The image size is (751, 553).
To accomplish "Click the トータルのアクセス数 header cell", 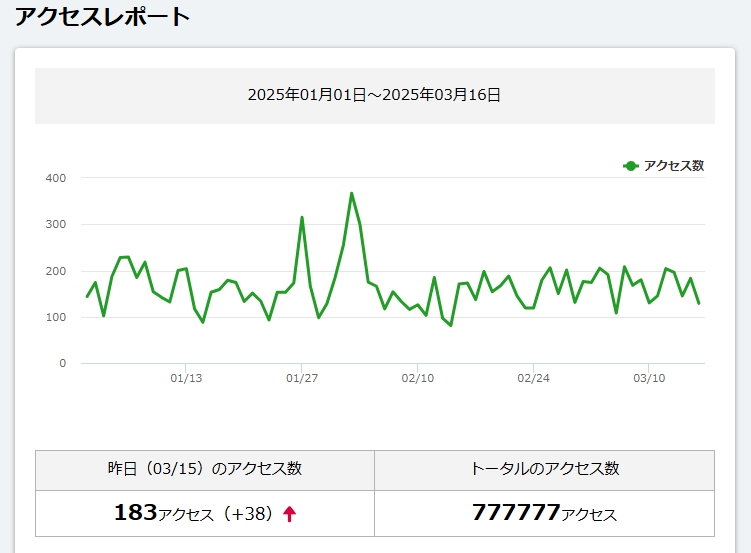I will (544, 469).
